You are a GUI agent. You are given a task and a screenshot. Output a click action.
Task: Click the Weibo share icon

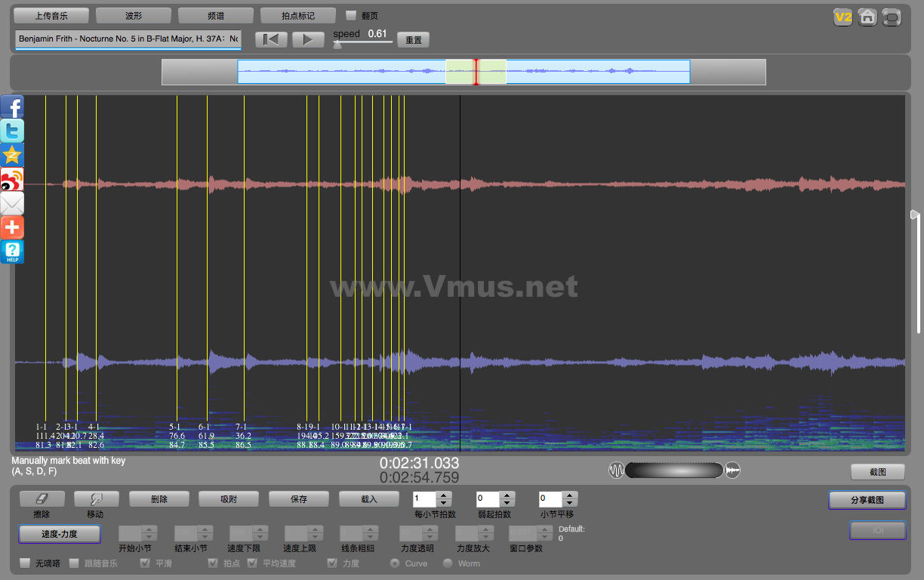[x=12, y=179]
